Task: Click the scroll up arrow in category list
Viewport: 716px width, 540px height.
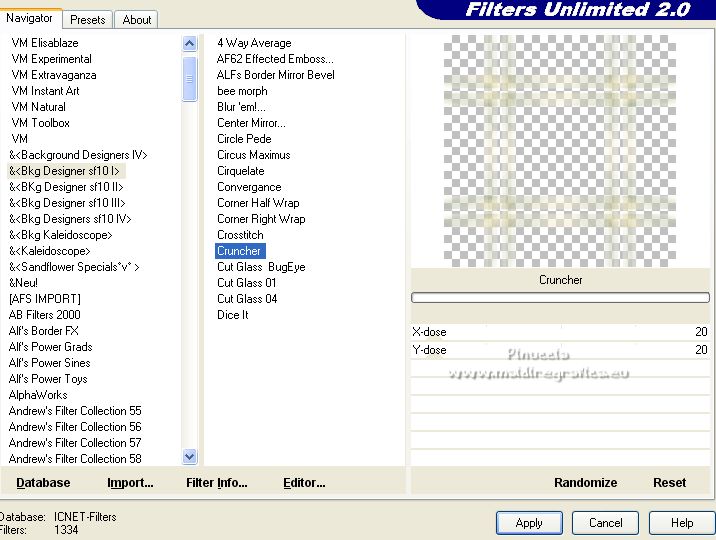Action: 190,43
